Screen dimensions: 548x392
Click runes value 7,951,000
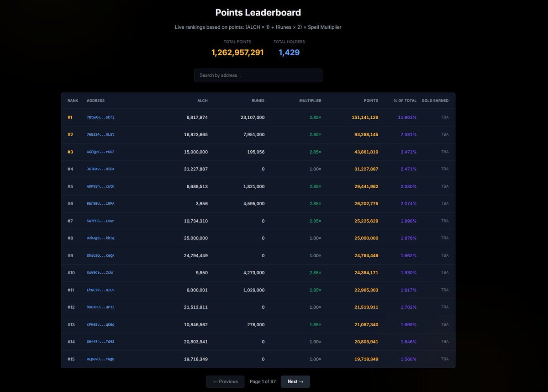click(x=254, y=135)
